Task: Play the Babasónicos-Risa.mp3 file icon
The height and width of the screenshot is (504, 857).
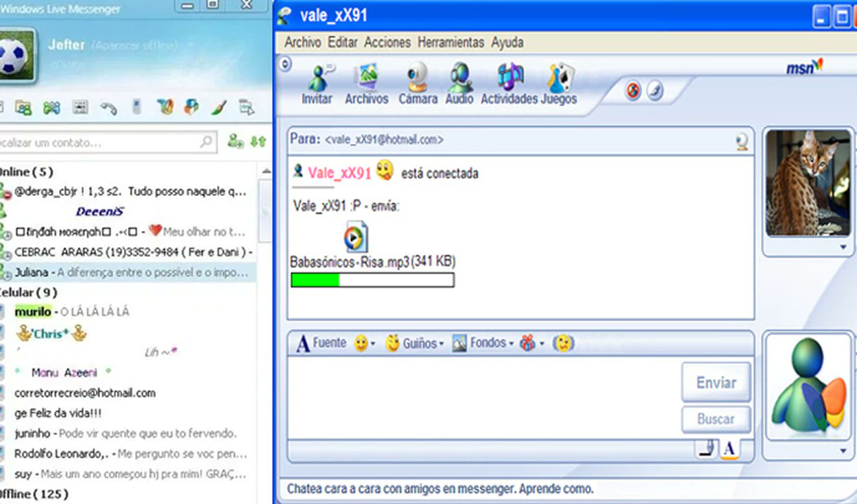Action: click(356, 237)
